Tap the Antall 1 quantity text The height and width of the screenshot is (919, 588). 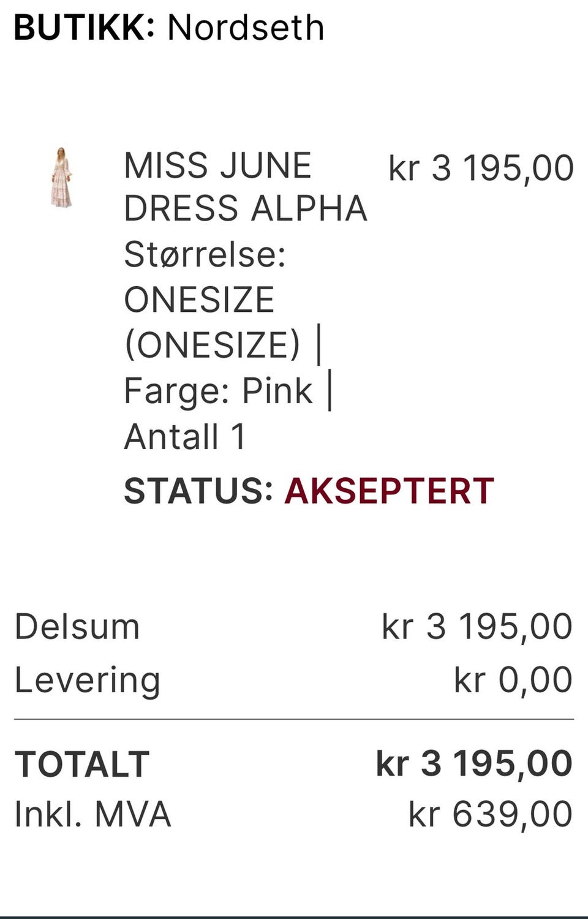185,437
